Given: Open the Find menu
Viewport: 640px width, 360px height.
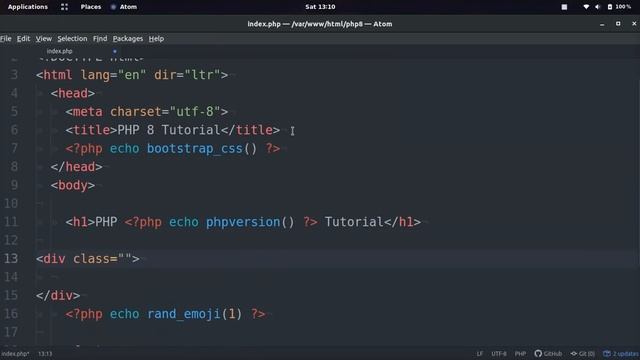Looking at the screenshot, I should click(x=100, y=38).
